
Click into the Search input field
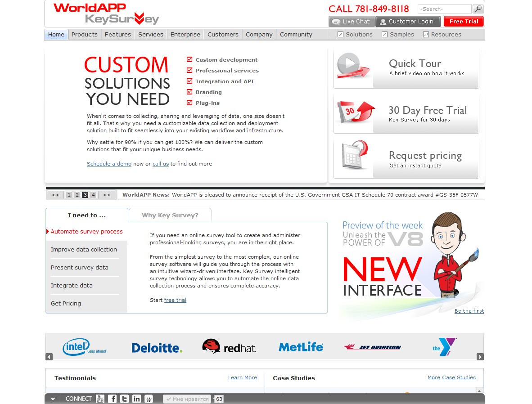tap(445, 9)
